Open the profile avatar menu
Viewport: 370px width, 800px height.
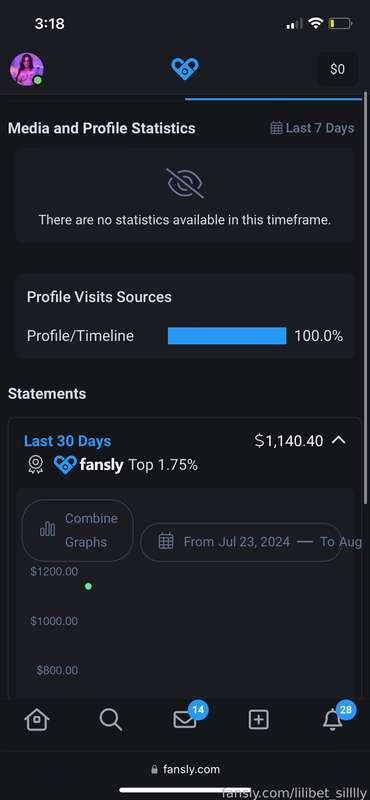(27, 69)
